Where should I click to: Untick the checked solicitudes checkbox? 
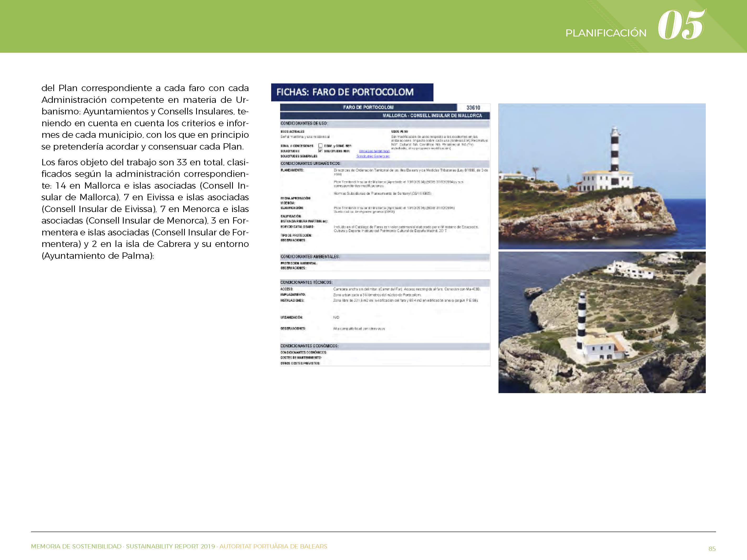click(321, 151)
